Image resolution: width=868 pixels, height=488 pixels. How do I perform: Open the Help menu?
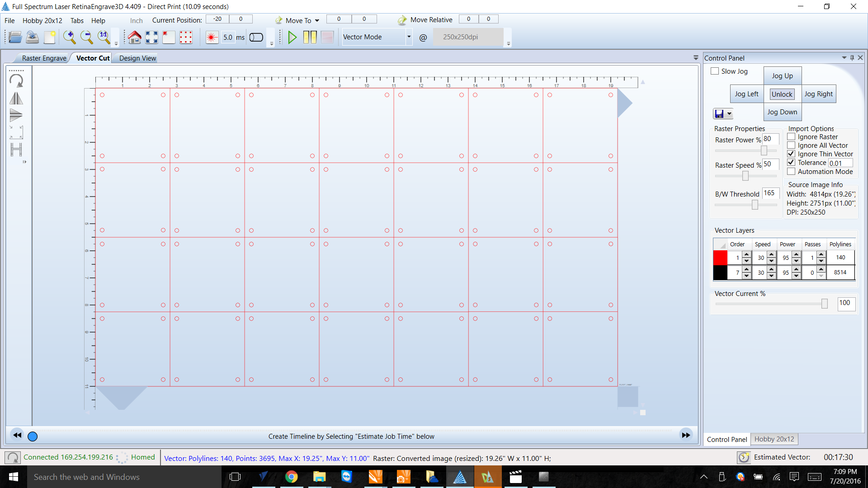point(98,20)
